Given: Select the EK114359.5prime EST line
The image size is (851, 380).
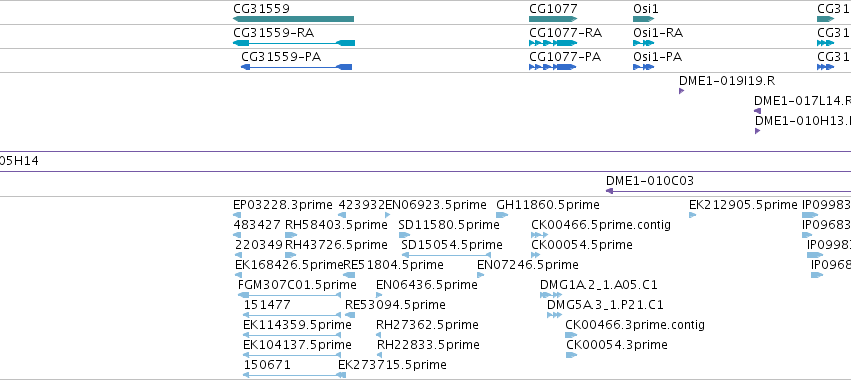Looking at the screenshot, I should click(x=292, y=335).
